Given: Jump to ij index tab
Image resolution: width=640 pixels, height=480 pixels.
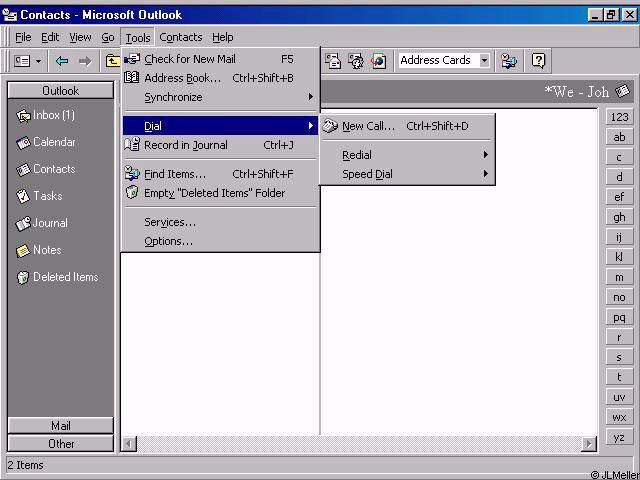Looking at the screenshot, I should [x=619, y=237].
